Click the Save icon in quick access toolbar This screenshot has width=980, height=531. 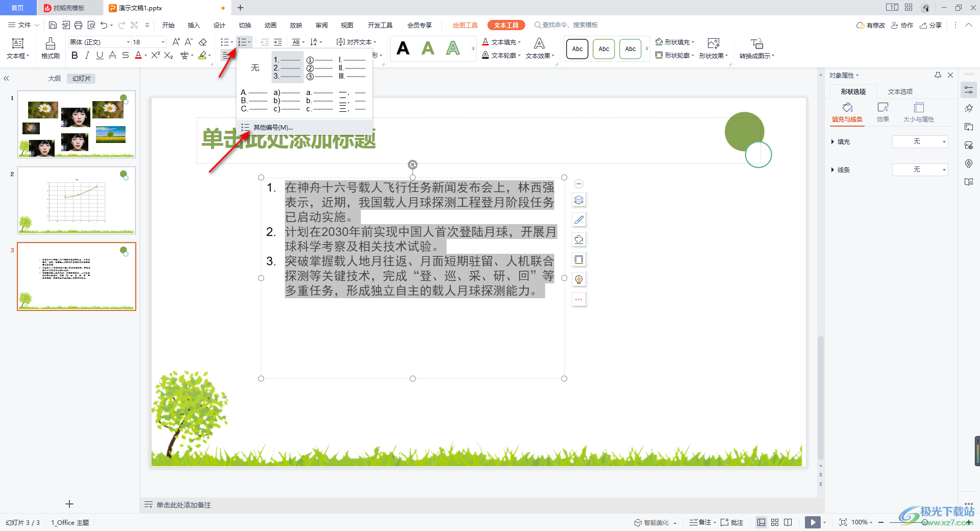point(53,25)
